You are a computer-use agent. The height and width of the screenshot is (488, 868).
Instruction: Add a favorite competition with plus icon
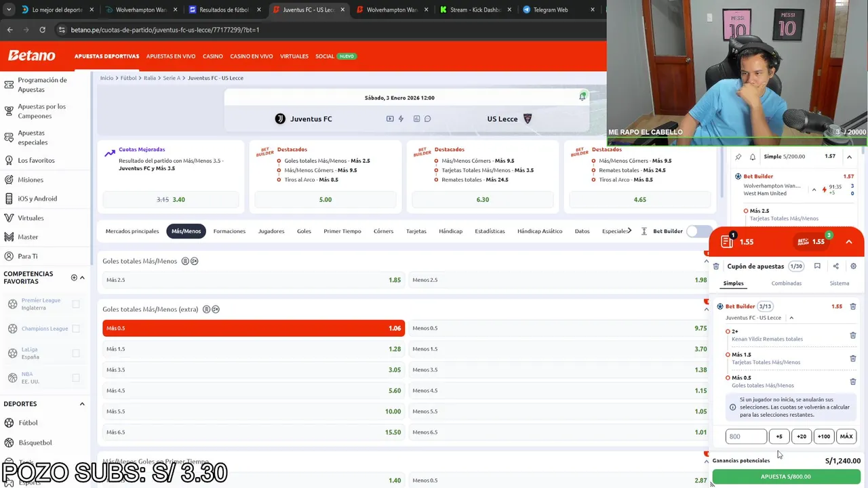74,277
